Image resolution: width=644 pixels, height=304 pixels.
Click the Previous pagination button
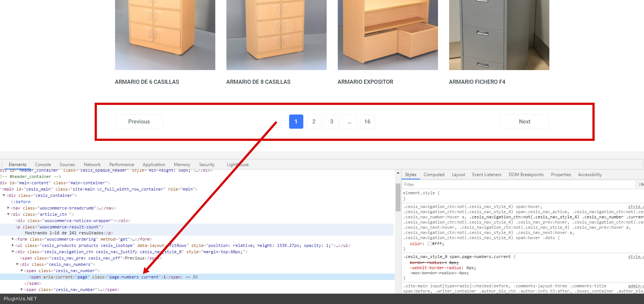pyautogui.click(x=139, y=122)
